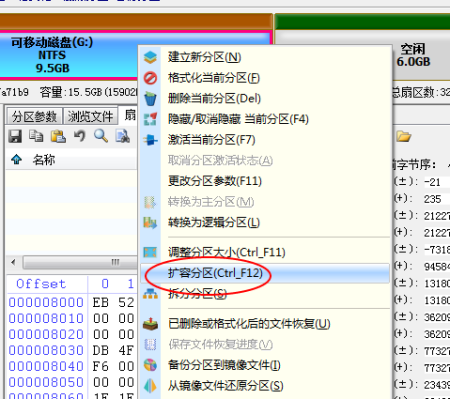Click the 建立新分区(N) layered icon
Screen dimensions: 450x399
(x=150, y=57)
